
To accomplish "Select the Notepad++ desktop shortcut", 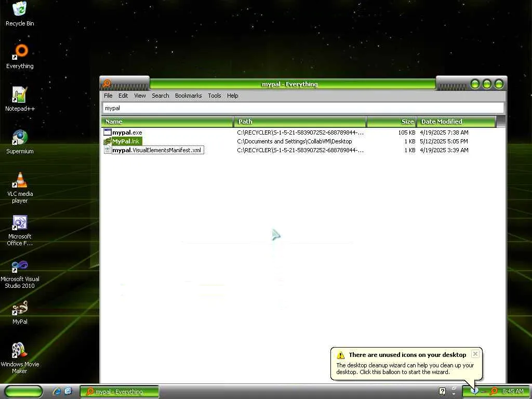I will point(20,99).
